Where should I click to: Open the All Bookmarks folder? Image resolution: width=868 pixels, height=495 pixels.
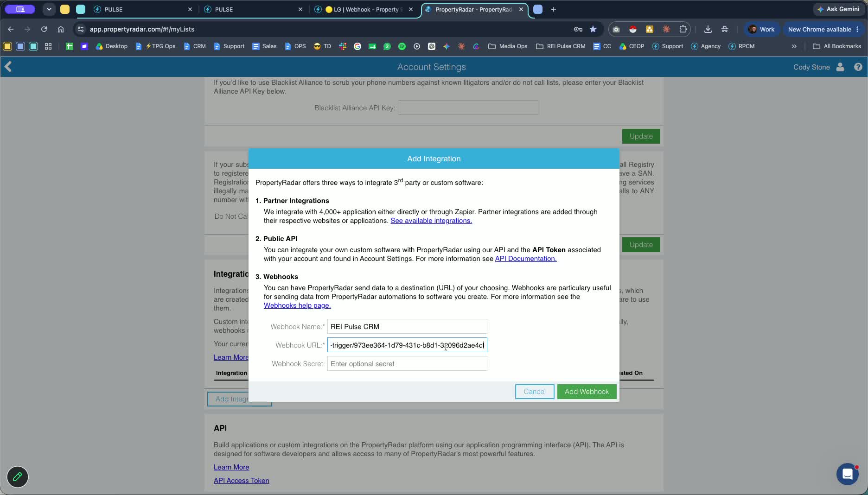point(837,46)
